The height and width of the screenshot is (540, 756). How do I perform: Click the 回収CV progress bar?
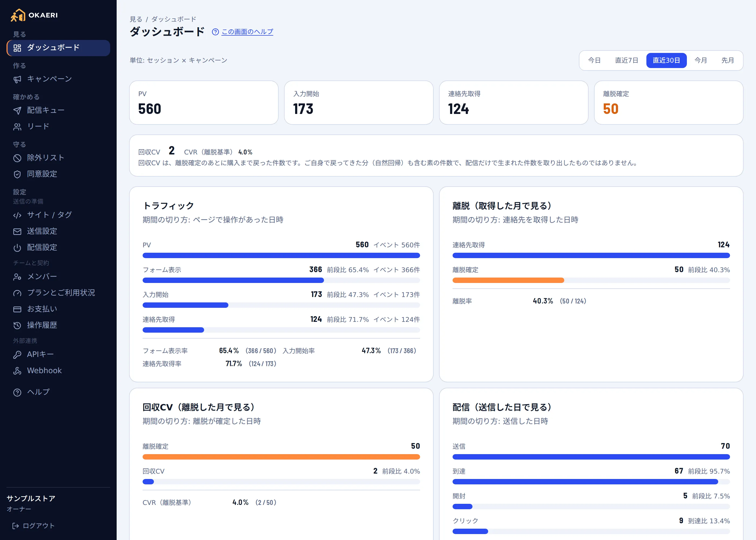point(281,482)
